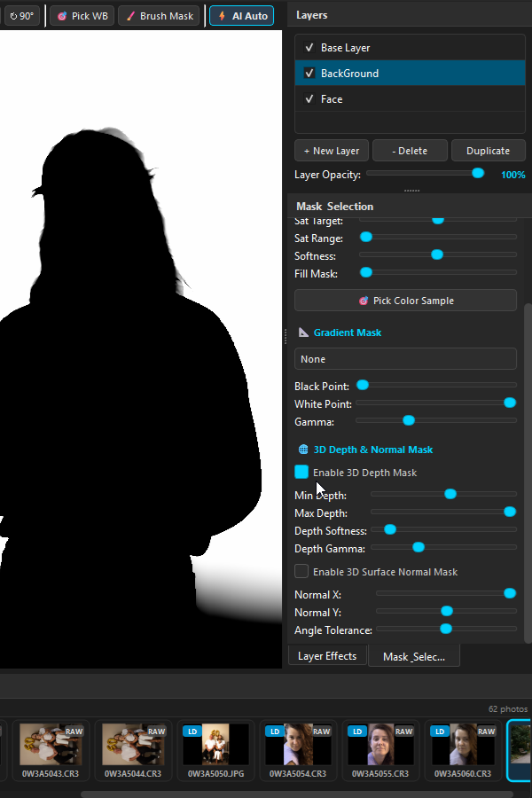Select the Brush Mask tool
The image size is (532, 798).
click(x=159, y=16)
